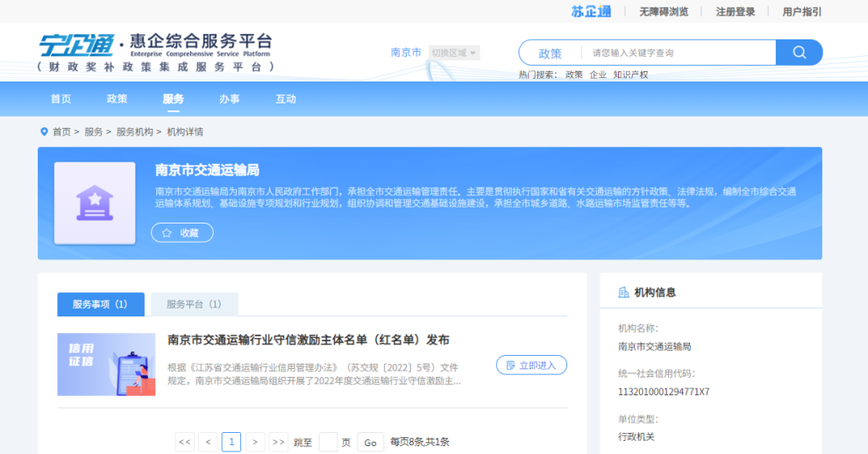The height and width of the screenshot is (454, 868).
Task: Click the location pin breadcrumb icon
Action: pos(45,131)
